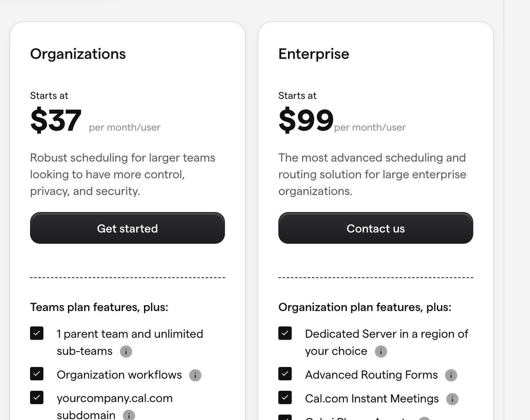The width and height of the screenshot is (530, 420).
Task: Click the $99 price text
Action: pos(306,121)
